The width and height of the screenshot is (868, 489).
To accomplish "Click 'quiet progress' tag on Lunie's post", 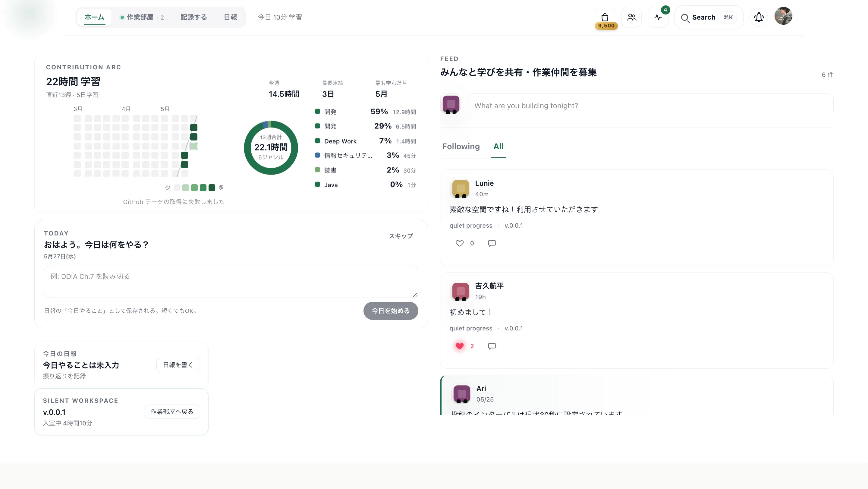I will [471, 226].
